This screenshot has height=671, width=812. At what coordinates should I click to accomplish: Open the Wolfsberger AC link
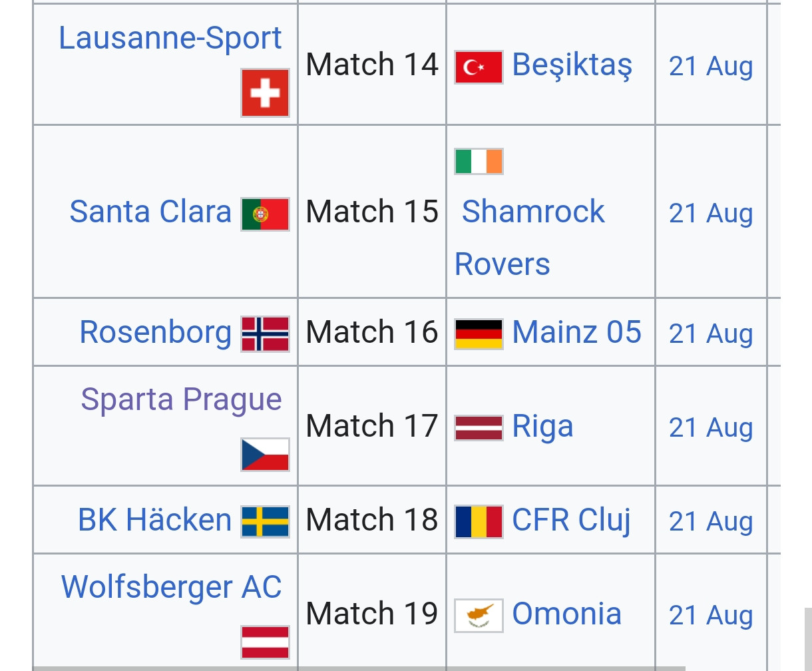[172, 587]
